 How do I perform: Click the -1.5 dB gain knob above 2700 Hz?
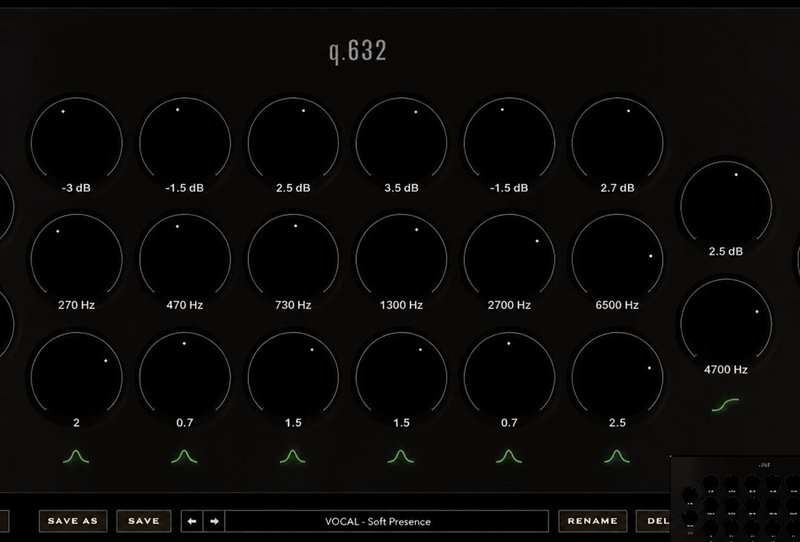509,143
